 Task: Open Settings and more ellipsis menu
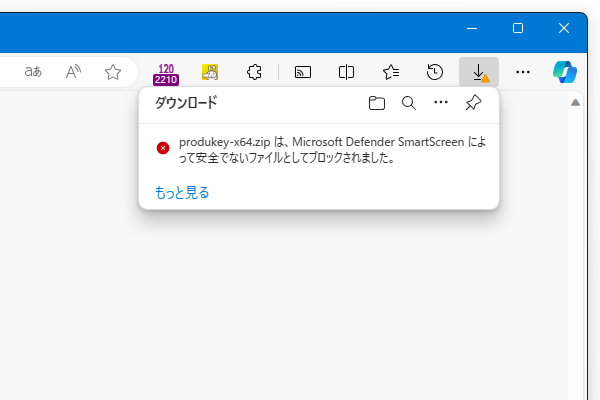523,72
